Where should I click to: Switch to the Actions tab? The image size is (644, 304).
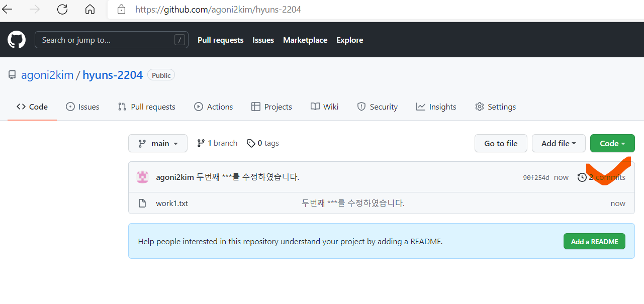tap(214, 107)
